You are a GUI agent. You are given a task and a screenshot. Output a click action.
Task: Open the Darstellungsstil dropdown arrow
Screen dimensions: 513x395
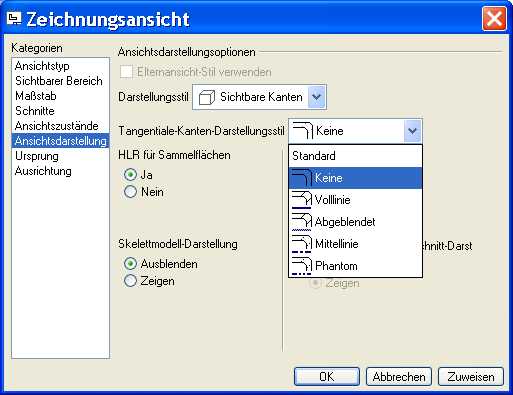click(316, 97)
